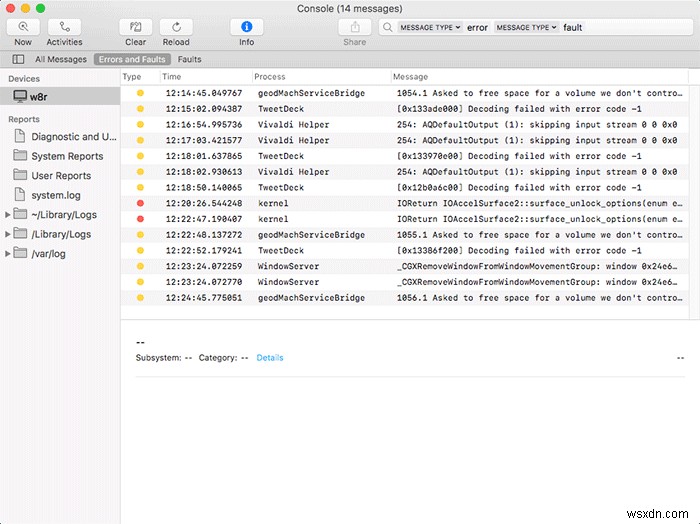This screenshot has height=524, width=700.
Task: Click the Share toolbar icon
Action: tap(354, 27)
